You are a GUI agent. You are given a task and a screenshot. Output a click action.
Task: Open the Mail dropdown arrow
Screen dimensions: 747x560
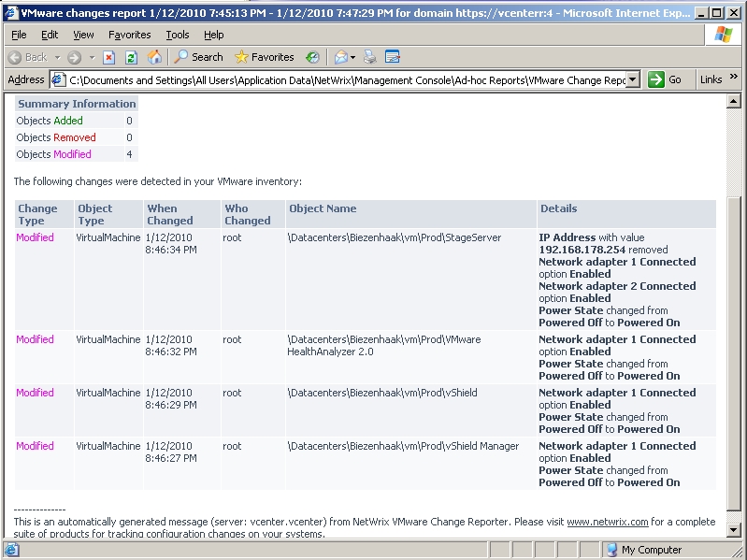[352, 58]
